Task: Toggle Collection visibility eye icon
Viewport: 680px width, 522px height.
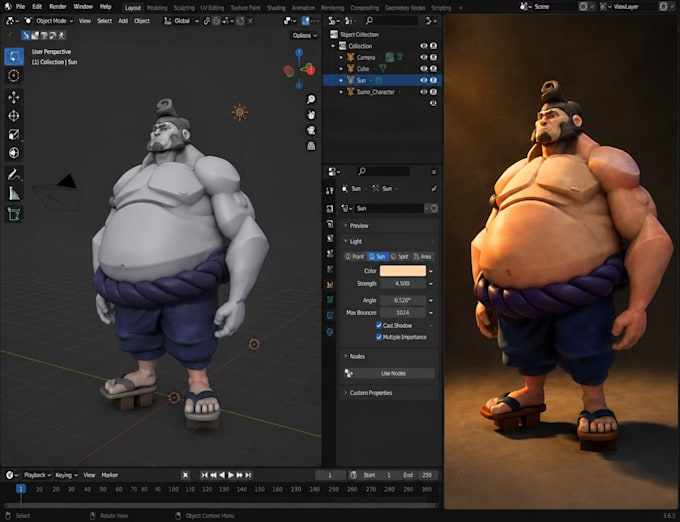Action: click(x=424, y=46)
